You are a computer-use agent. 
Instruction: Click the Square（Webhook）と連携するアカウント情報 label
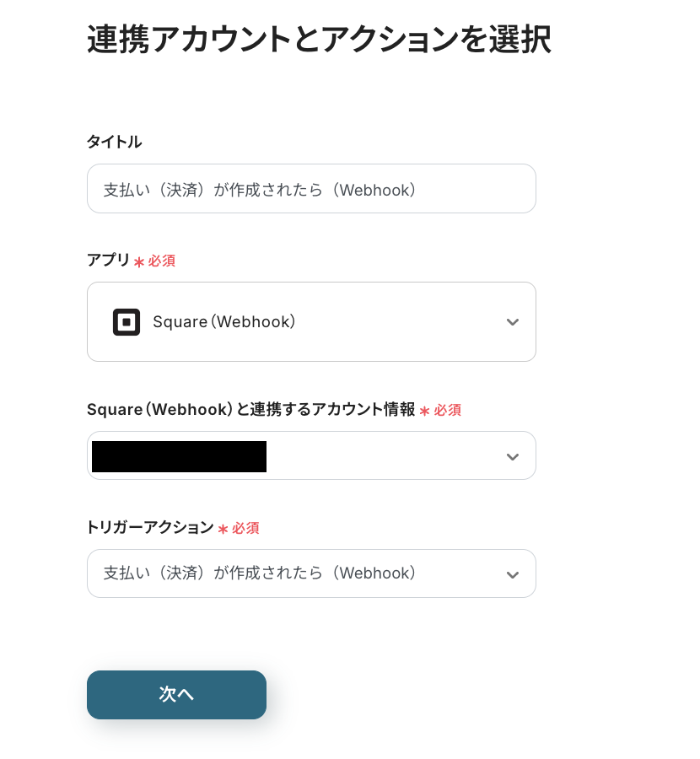click(250, 410)
